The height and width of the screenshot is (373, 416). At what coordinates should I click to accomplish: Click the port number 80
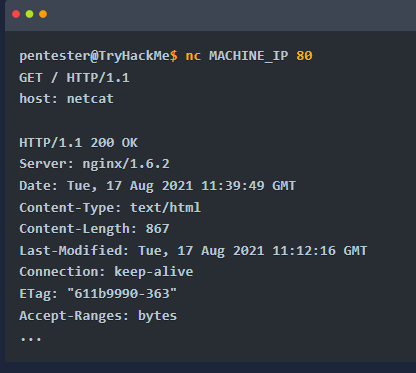coord(304,56)
